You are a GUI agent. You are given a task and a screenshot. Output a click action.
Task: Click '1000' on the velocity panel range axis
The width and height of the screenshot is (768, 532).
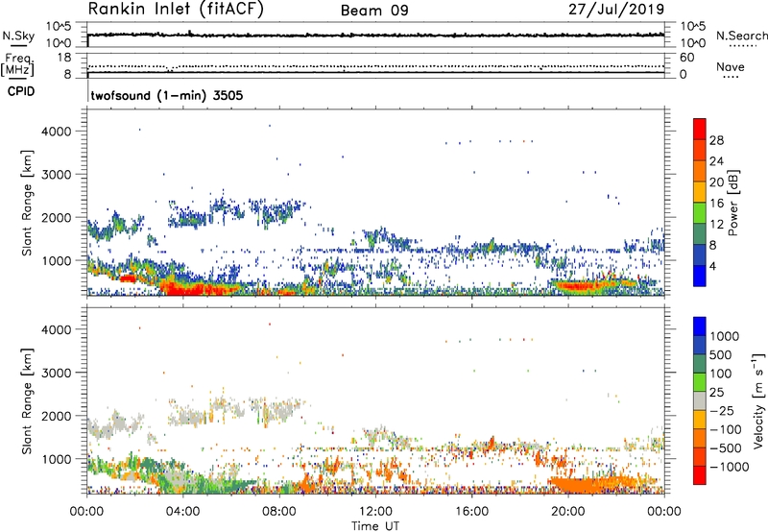[x=57, y=460]
